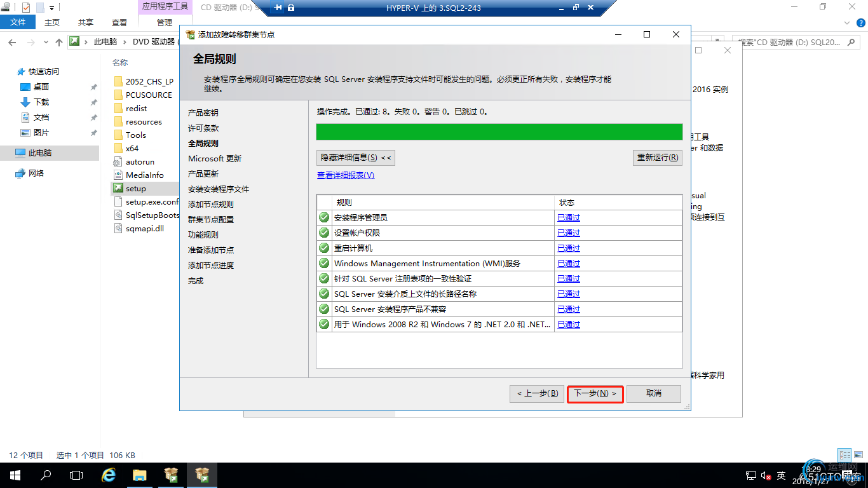Sort files by the 名称 column header
This screenshot has height=488, width=868.
(120, 62)
